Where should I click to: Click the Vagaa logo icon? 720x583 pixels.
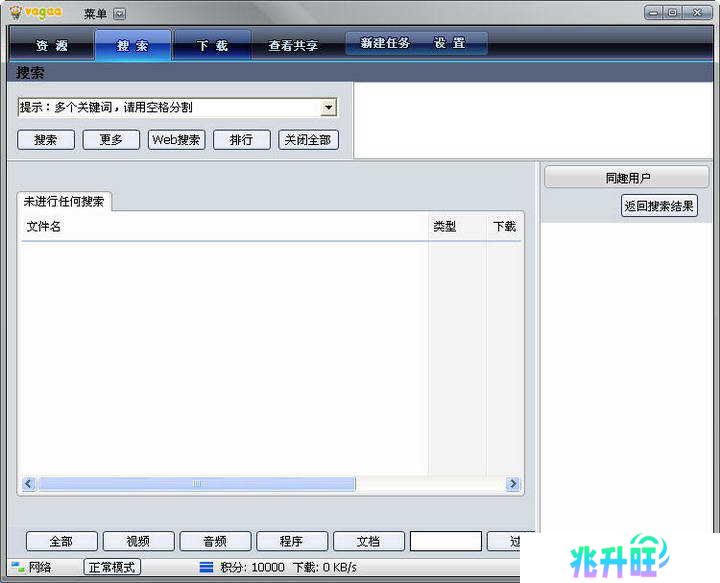tap(15, 13)
